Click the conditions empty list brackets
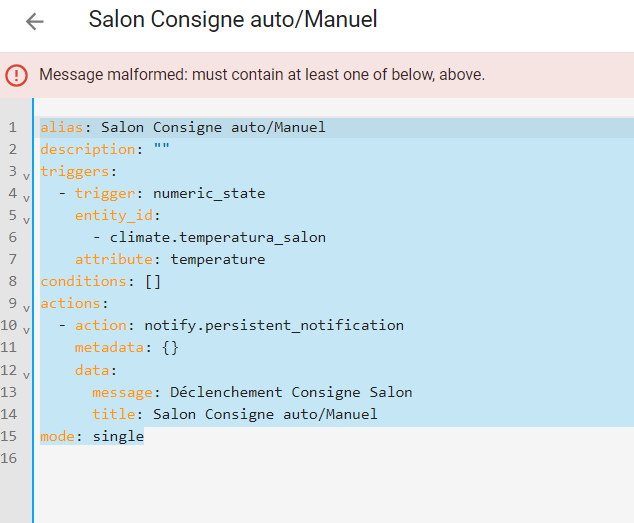Viewport: 634px width, 523px height. click(153, 282)
